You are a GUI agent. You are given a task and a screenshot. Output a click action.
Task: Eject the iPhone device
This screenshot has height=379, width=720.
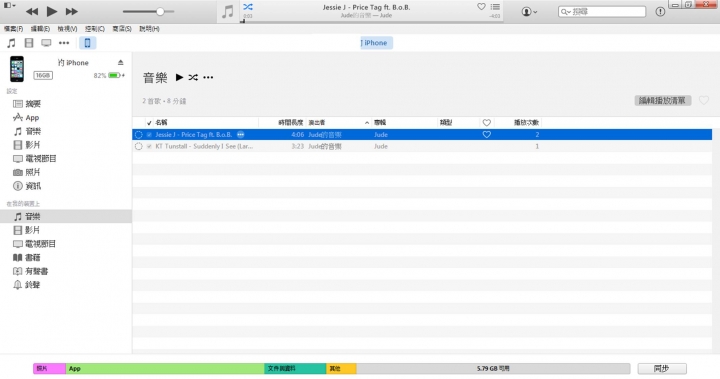120,62
